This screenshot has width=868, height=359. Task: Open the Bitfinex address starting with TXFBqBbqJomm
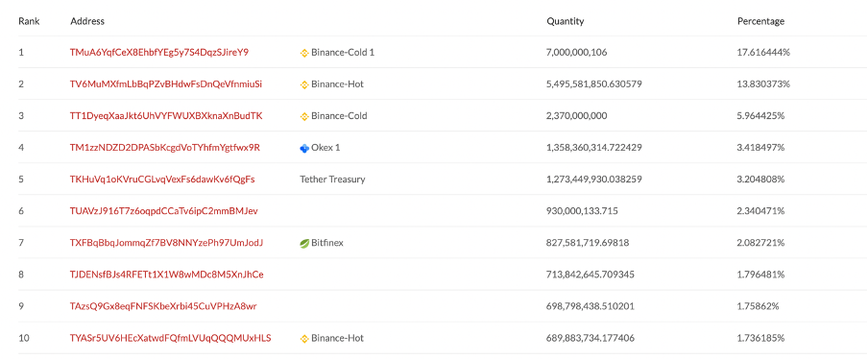167,243
